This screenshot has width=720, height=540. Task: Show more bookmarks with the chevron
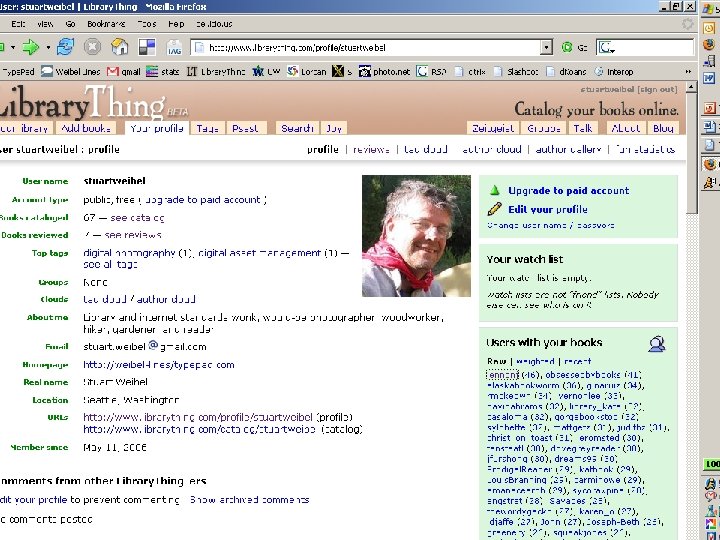[688, 72]
